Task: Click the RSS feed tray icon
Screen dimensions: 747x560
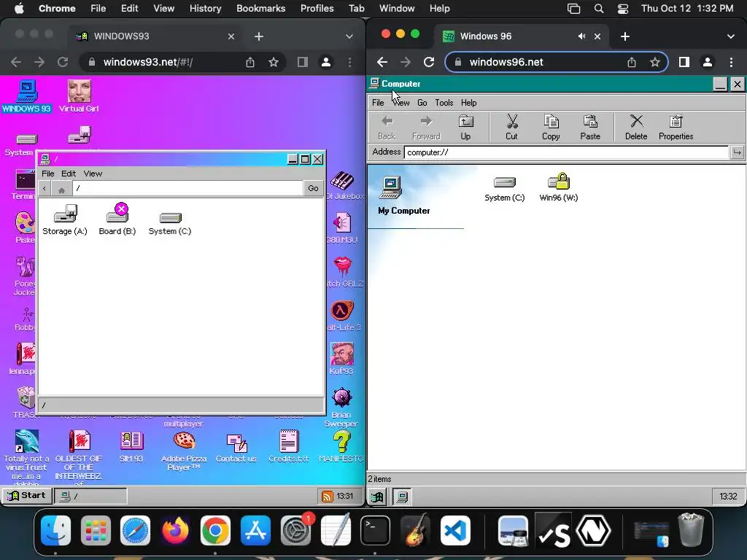Action: click(x=328, y=496)
